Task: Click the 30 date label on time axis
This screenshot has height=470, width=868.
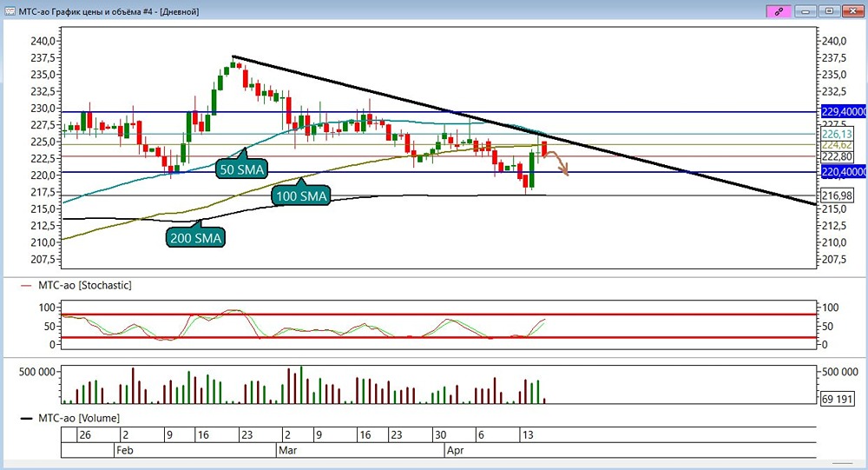Action: coord(440,435)
